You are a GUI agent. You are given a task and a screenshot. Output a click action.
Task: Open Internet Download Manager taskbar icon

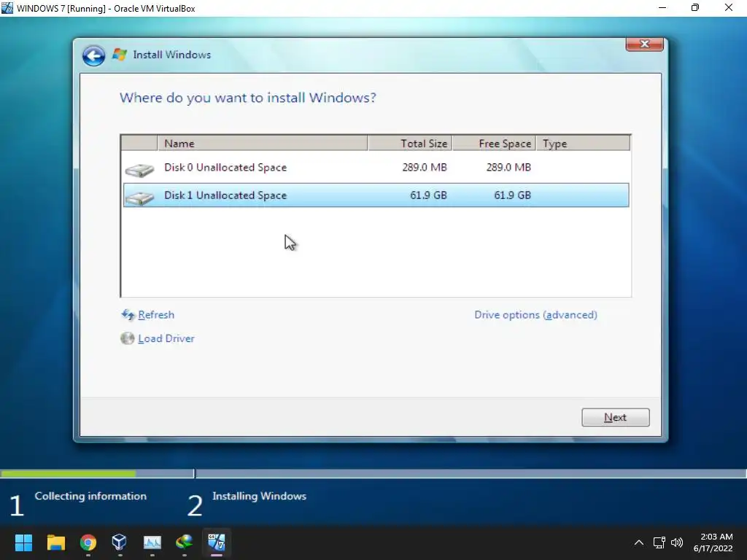point(185,542)
